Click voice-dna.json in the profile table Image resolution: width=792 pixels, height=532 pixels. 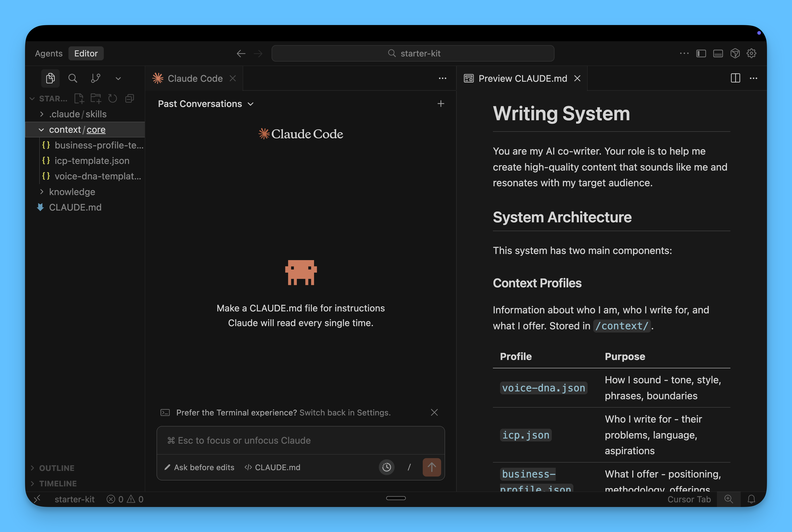click(x=543, y=388)
